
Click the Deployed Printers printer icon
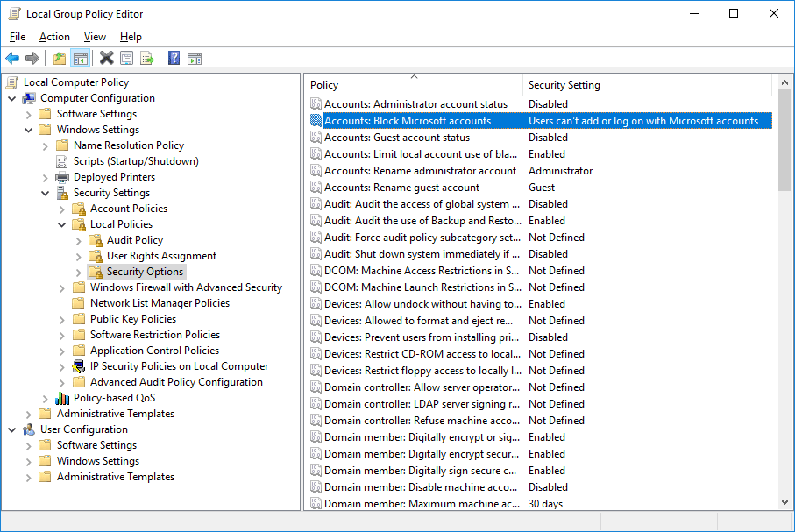[62, 177]
